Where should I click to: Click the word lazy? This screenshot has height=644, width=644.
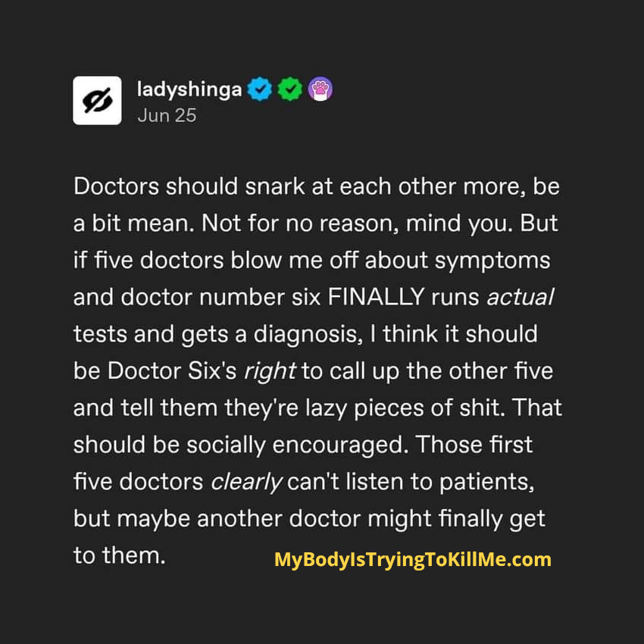(x=326, y=409)
